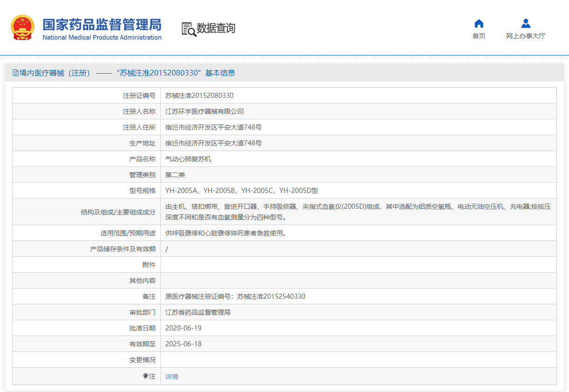Click the page title 境内医疗器械（注册）基本信息
The image size is (569, 392).
124,73
